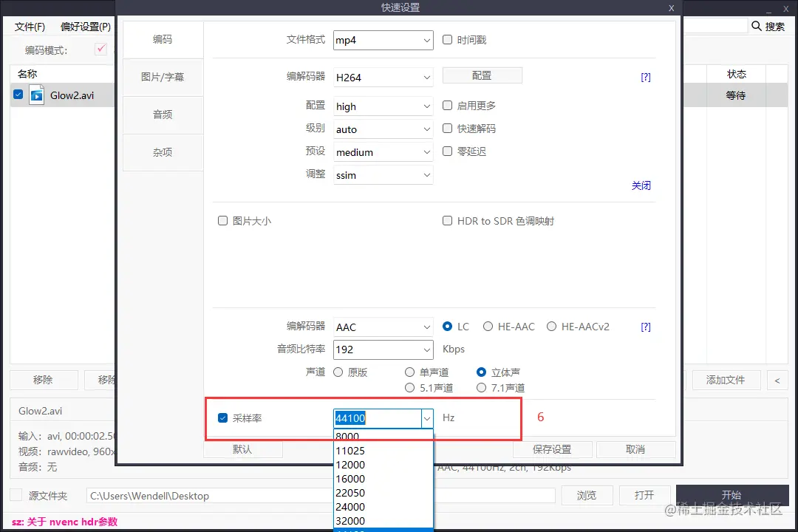This screenshot has height=532, width=798.
Task: Open the 音频比特率 192 dropdown
Action: click(383, 349)
